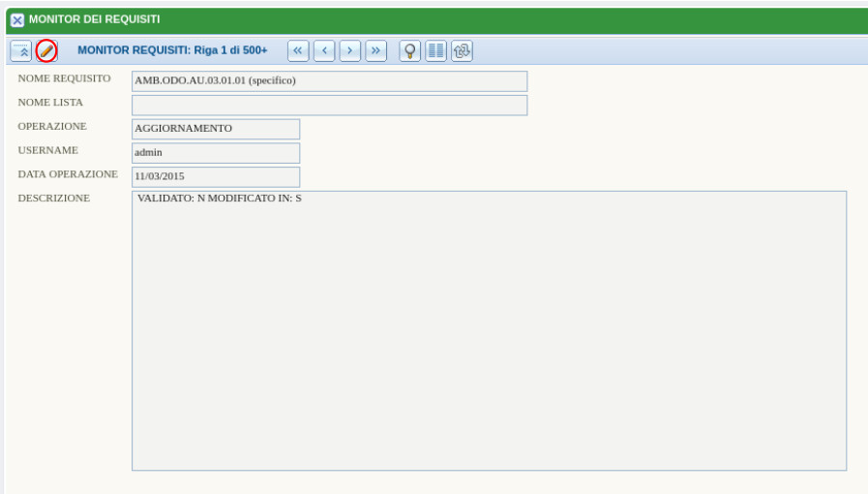868x494 pixels.
Task: Collapse the form using the double-chevron icon
Action: (x=21, y=50)
